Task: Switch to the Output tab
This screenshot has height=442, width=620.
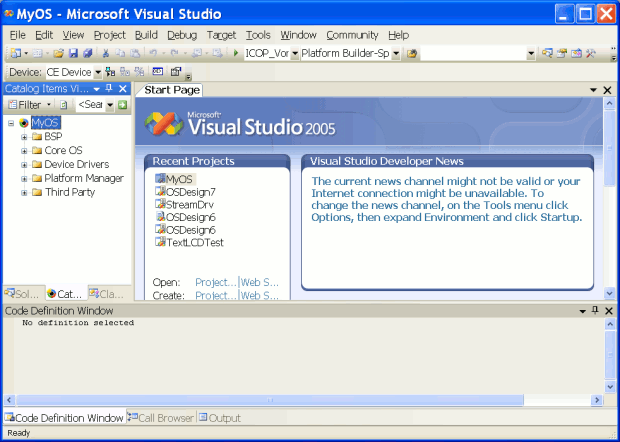Action: (x=220, y=418)
